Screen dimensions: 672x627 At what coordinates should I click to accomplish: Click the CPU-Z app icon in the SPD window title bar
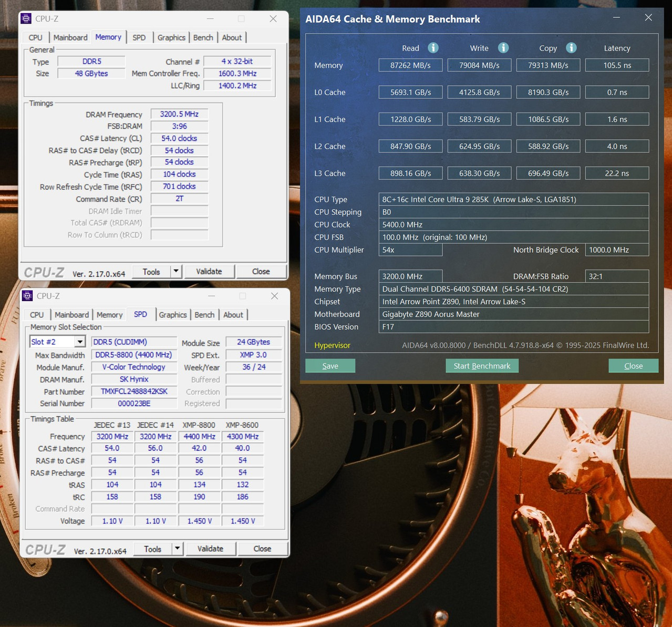tap(27, 296)
